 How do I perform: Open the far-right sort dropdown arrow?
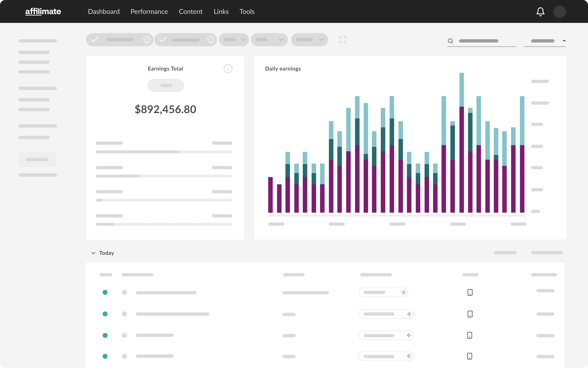tap(564, 41)
